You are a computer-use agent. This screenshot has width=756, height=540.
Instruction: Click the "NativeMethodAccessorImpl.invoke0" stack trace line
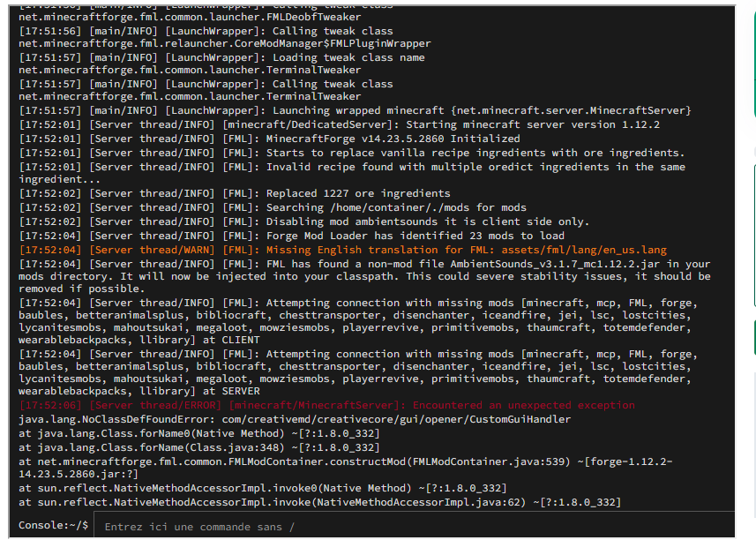262,488
